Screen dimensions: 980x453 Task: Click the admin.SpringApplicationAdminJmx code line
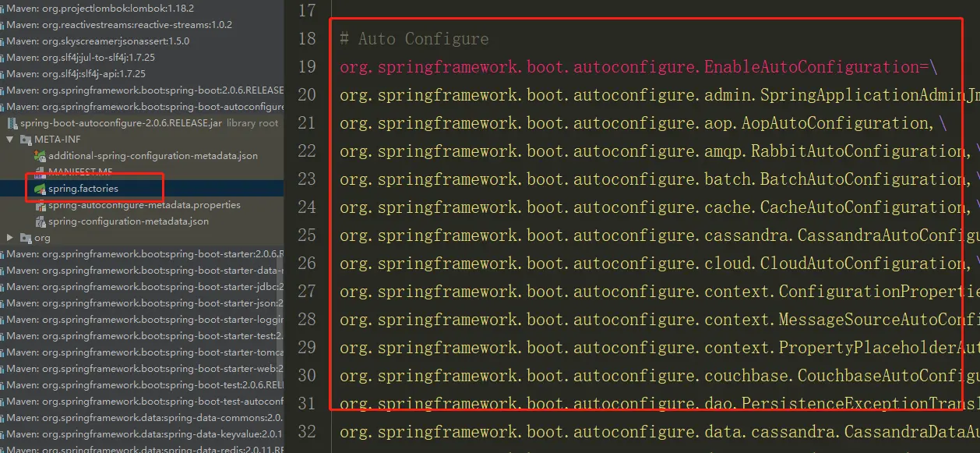(x=660, y=95)
